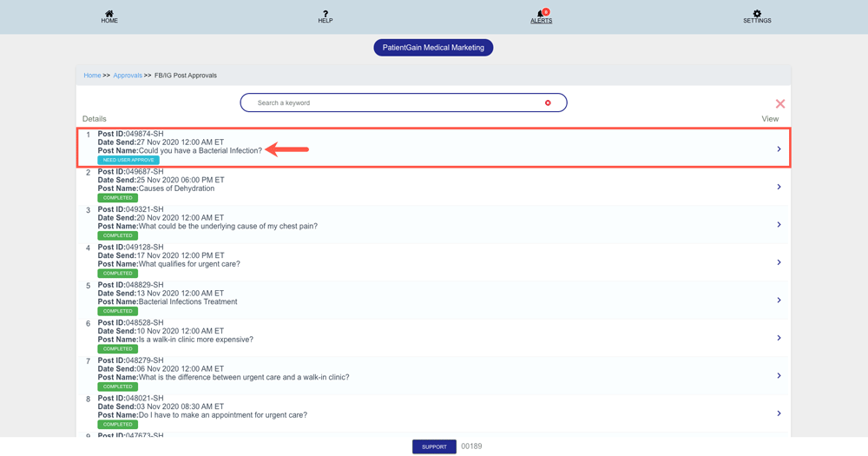Follow the Home breadcrumb link

click(93, 76)
